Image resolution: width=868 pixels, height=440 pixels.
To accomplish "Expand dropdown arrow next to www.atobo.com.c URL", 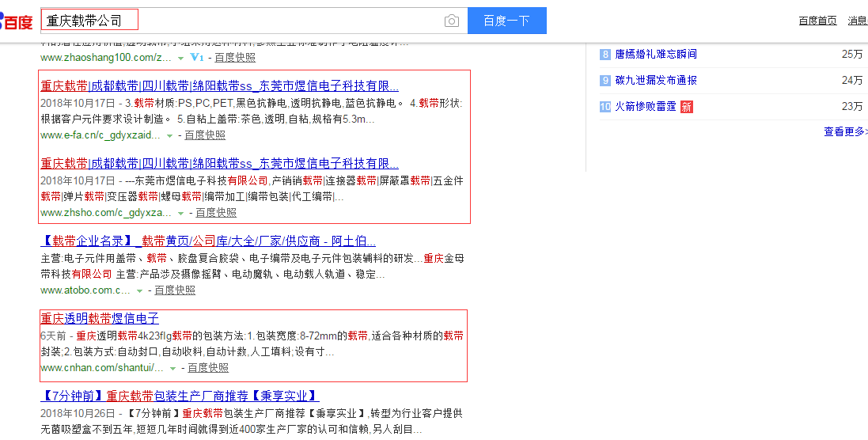I will coord(139,290).
